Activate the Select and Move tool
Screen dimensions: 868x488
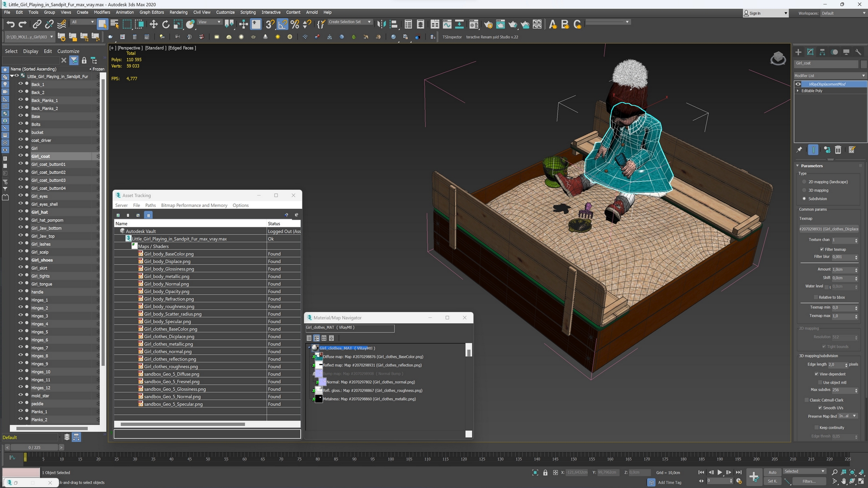154,24
